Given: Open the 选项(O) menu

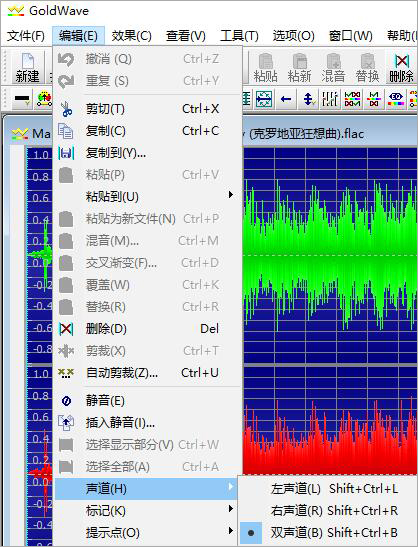Looking at the screenshot, I should point(293,36).
